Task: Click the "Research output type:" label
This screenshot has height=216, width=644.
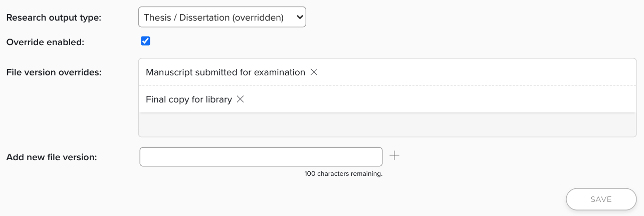Action: [x=54, y=18]
